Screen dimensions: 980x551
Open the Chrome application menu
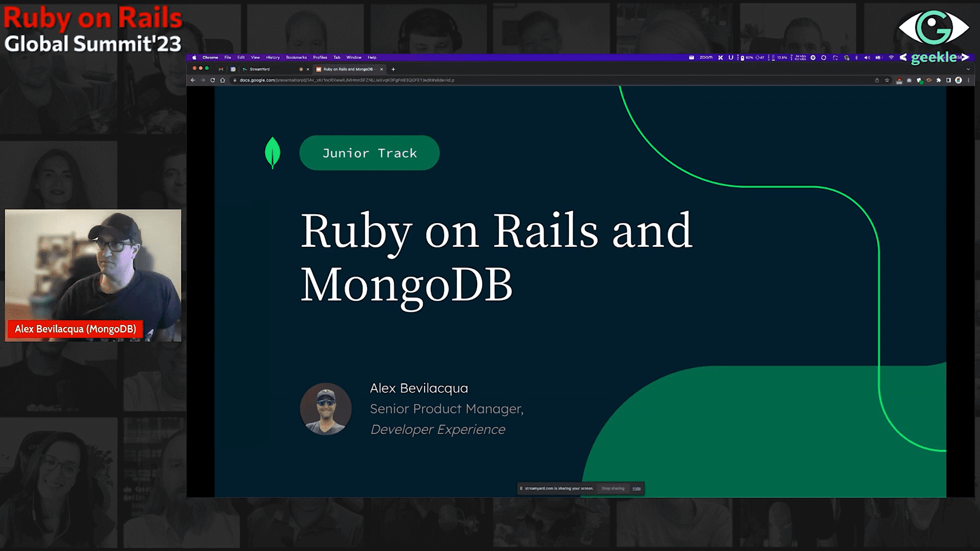tap(210, 58)
